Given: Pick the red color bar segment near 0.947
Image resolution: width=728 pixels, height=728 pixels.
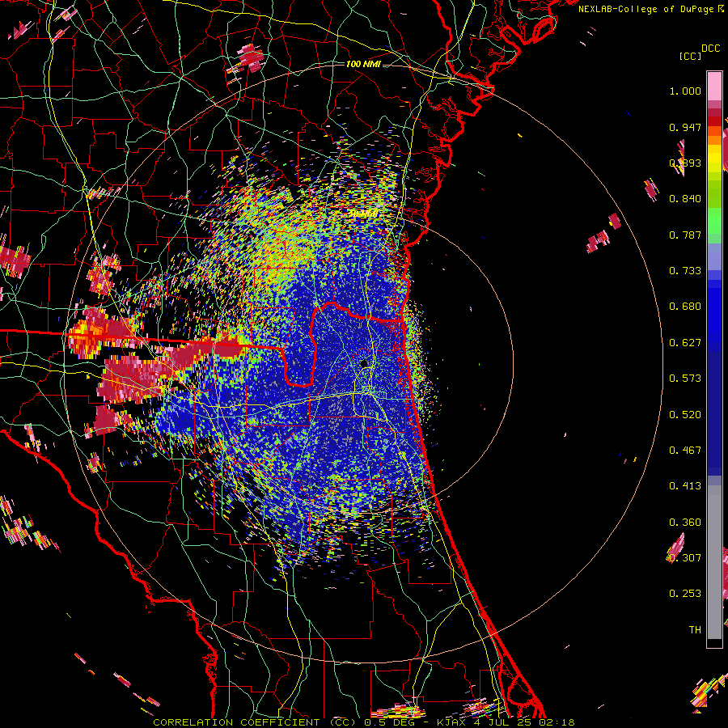Looking at the screenshot, I should [x=714, y=121].
